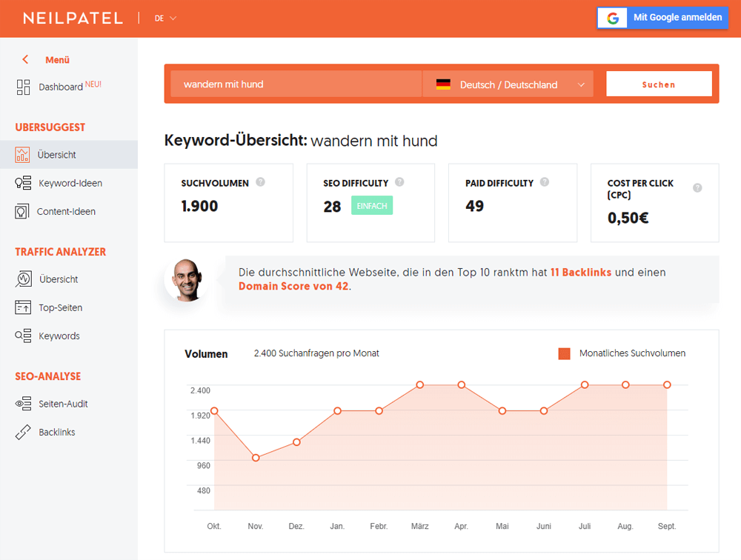Click the Seiten-Audit eye icon
Screen dimensions: 741x560
23,404
